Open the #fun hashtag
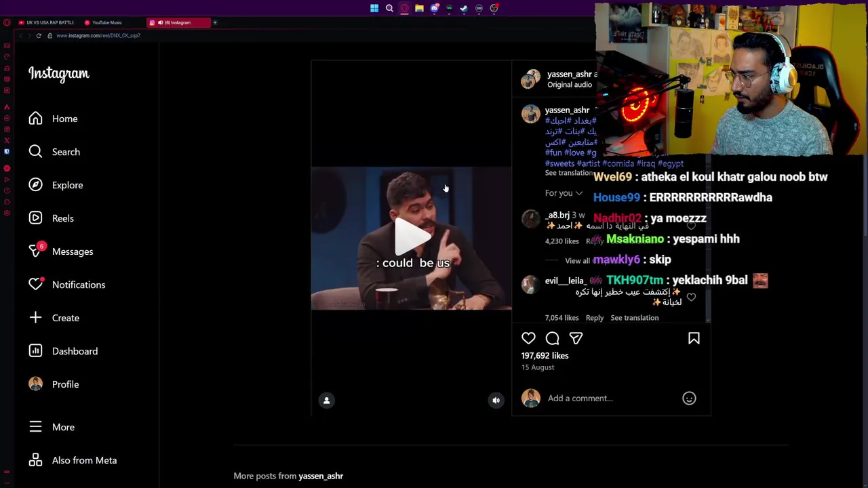This screenshot has width=868, height=488. [553, 152]
